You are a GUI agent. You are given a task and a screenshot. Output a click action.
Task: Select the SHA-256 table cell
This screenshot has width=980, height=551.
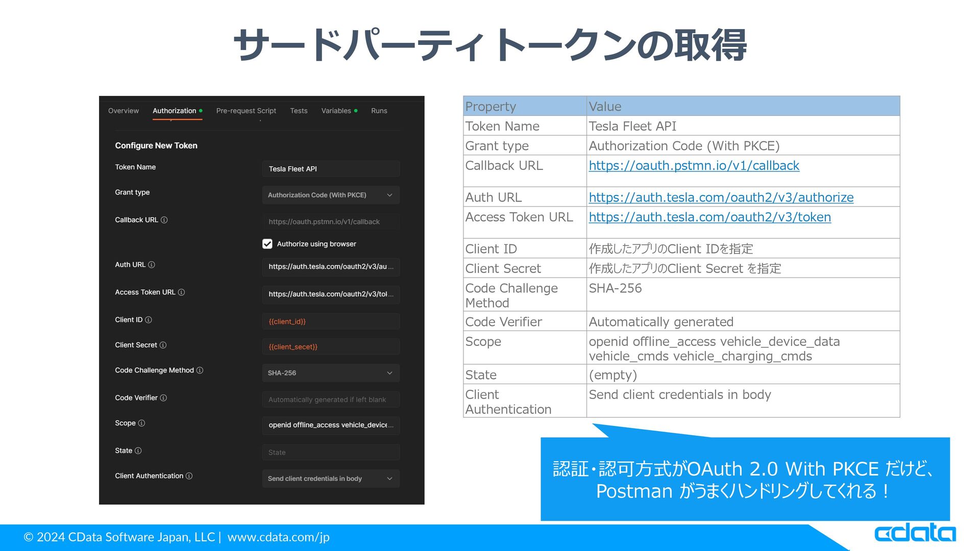click(x=743, y=294)
